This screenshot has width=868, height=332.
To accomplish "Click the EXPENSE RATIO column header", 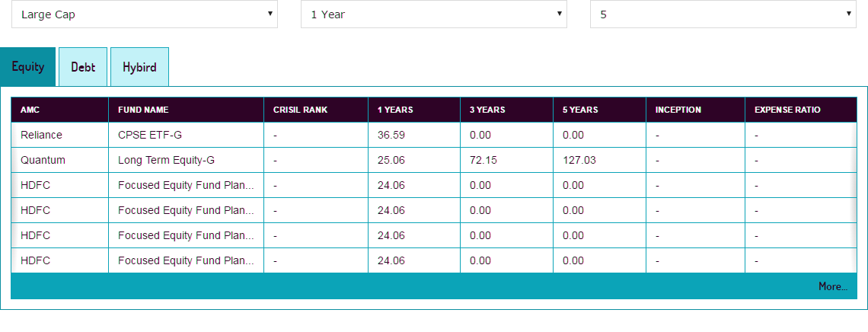I will pyautogui.click(x=787, y=110).
